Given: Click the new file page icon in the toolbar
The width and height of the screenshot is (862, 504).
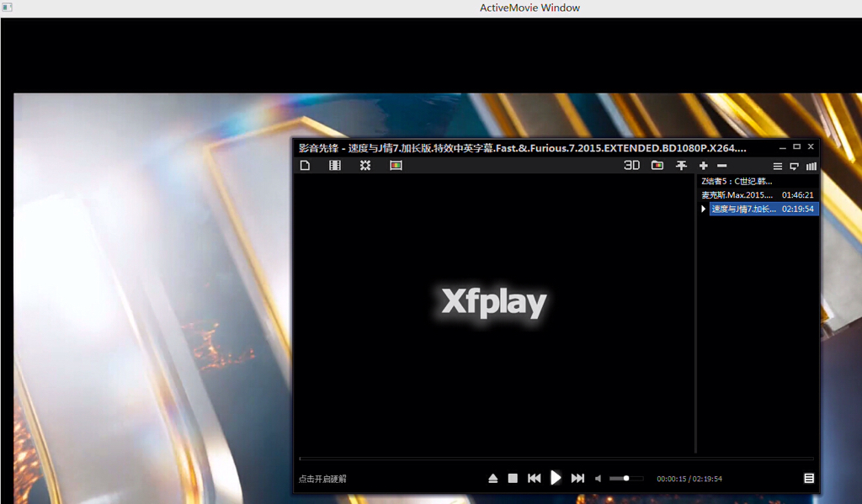Looking at the screenshot, I should coord(305,166).
